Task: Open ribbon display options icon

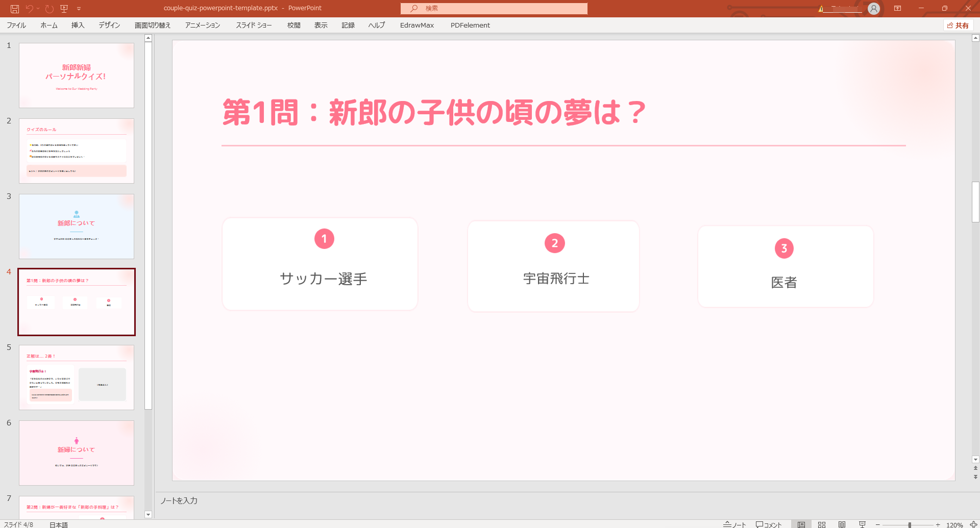Action: 897,9
